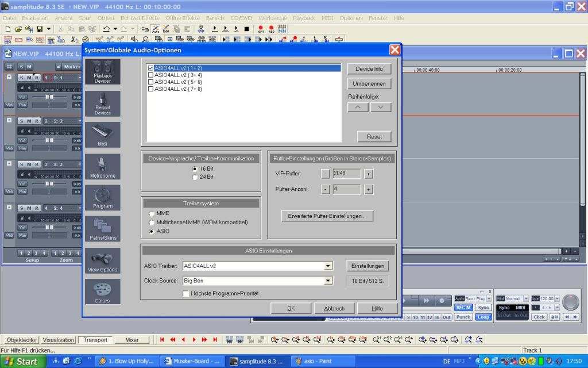Open the Werkzeuge menu
The height and width of the screenshot is (368, 588).
coord(273,18)
